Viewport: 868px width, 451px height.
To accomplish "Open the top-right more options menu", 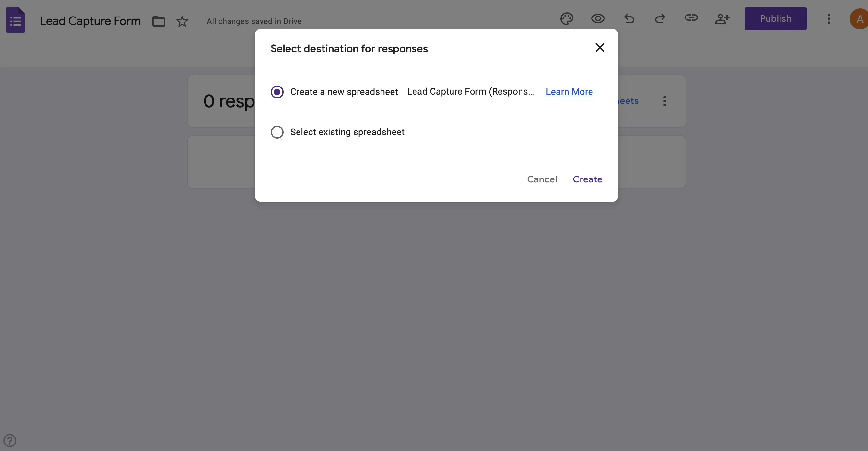I will [x=829, y=19].
